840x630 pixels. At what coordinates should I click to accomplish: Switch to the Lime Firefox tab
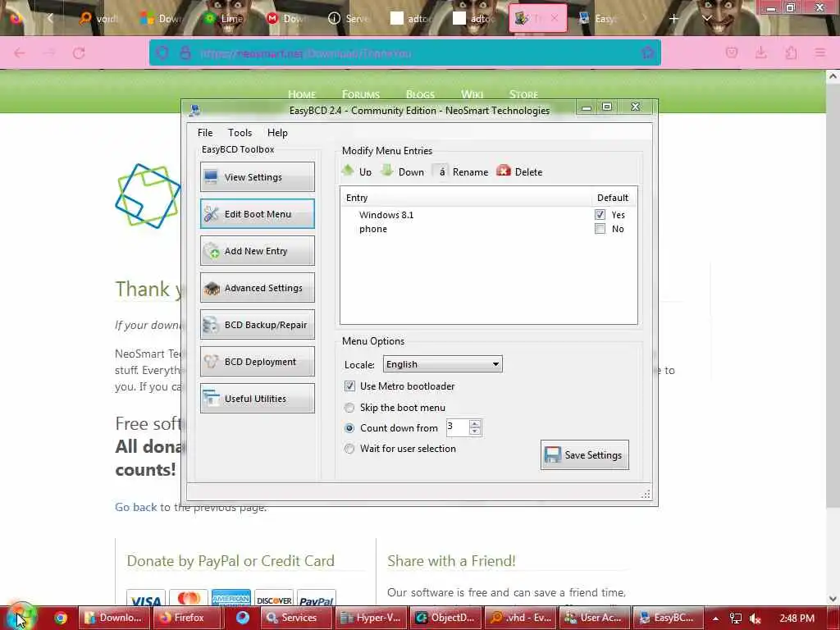pos(225,19)
